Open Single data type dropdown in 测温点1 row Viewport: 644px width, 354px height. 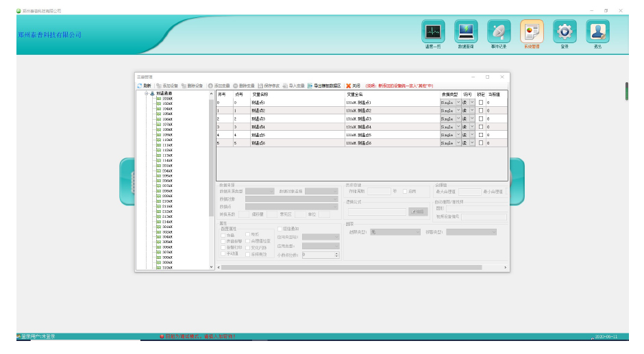point(458,103)
